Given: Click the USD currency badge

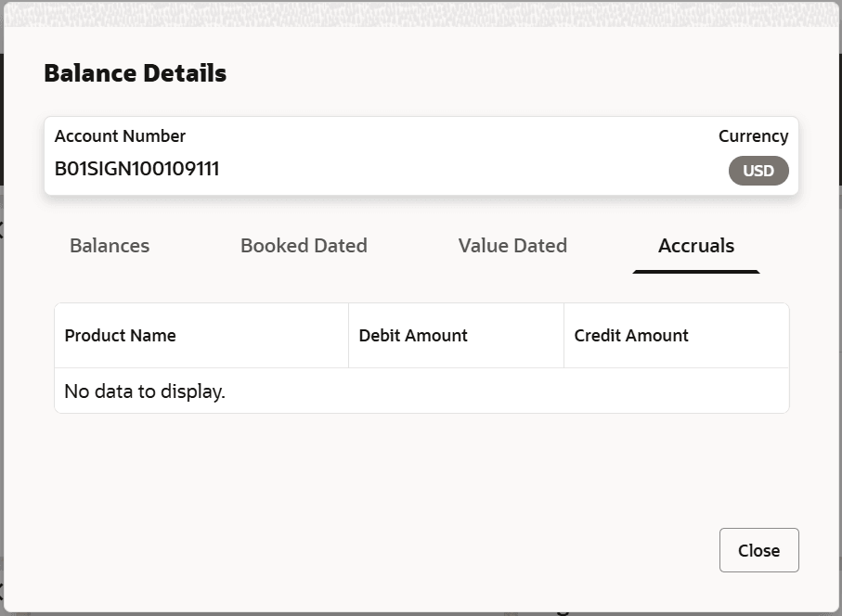Looking at the screenshot, I should tap(758, 171).
